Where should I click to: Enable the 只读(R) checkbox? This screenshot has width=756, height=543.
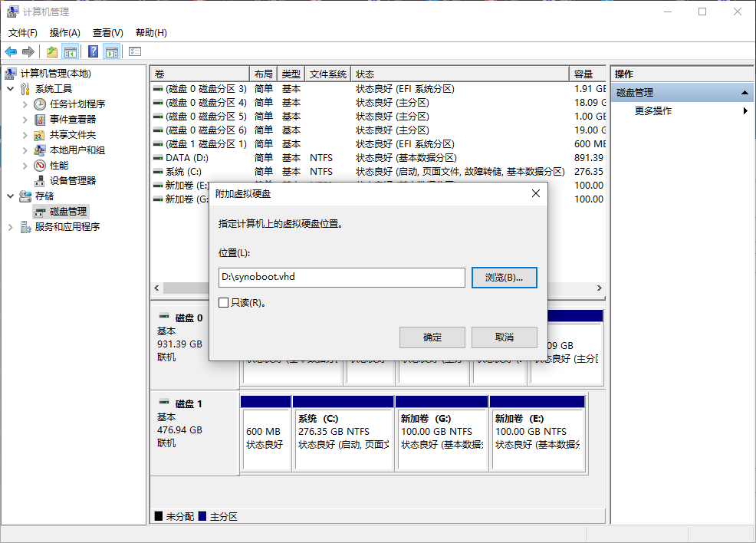(224, 303)
